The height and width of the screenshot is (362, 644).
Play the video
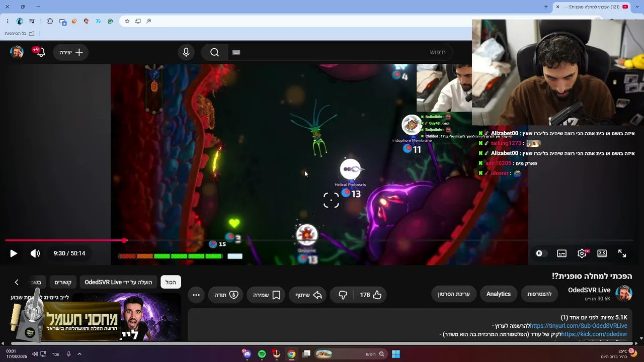(14, 253)
